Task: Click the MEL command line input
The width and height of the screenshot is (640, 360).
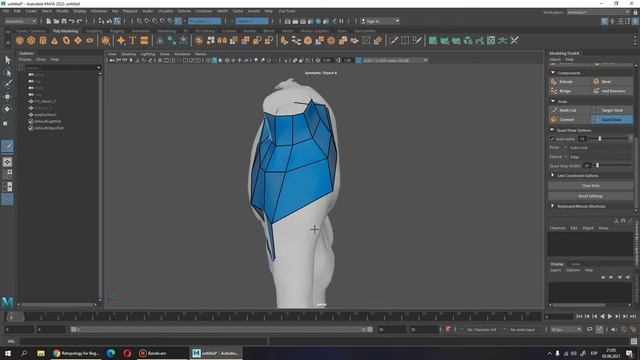Action: [x=144, y=341]
